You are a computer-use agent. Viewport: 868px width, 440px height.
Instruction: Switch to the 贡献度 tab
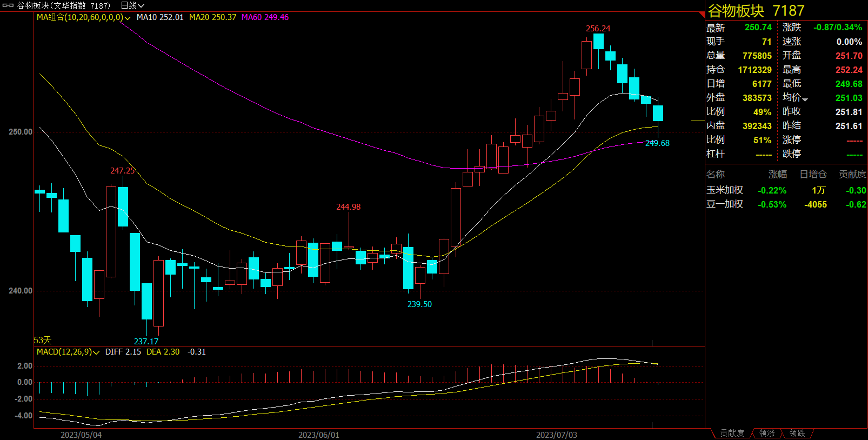coord(732,434)
